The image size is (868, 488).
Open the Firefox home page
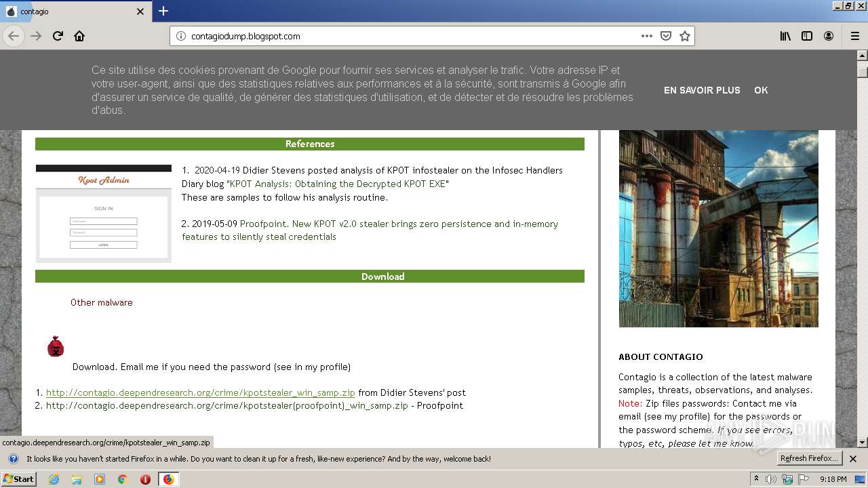pyautogui.click(x=79, y=36)
